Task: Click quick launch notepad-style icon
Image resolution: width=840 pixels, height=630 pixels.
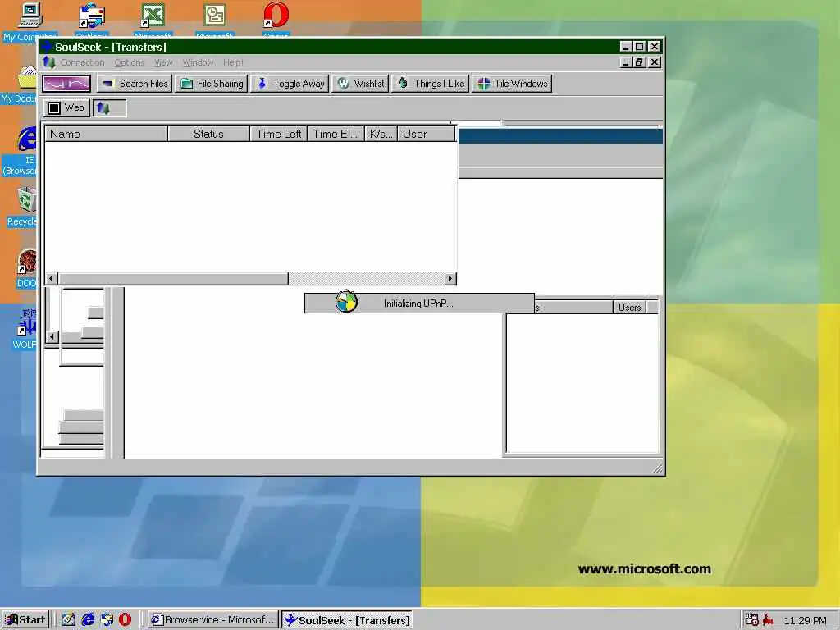Action: 69,620
